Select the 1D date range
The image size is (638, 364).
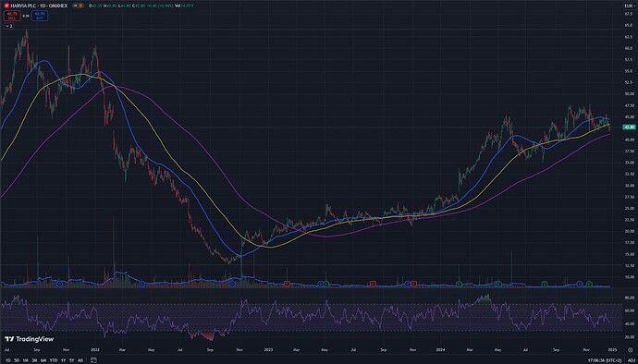tap(7, 360)
